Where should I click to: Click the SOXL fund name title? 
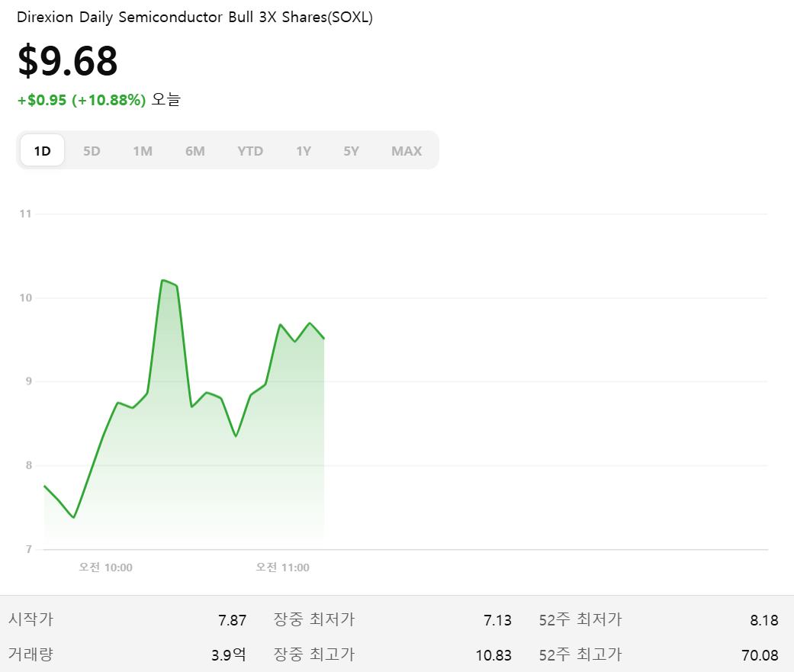point(194,18)
